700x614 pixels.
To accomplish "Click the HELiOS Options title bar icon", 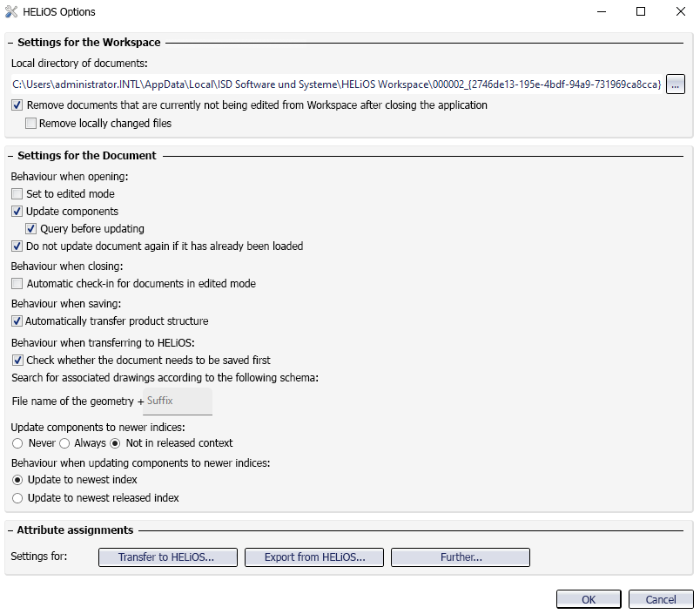I will 11,11.
